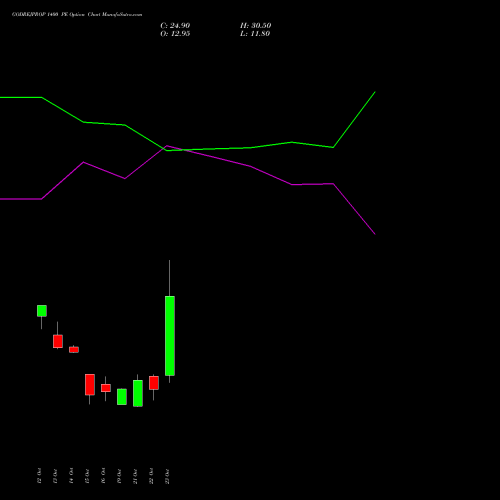Select the 14 Oct date label

pyautogui.click(x=71, y=476)
